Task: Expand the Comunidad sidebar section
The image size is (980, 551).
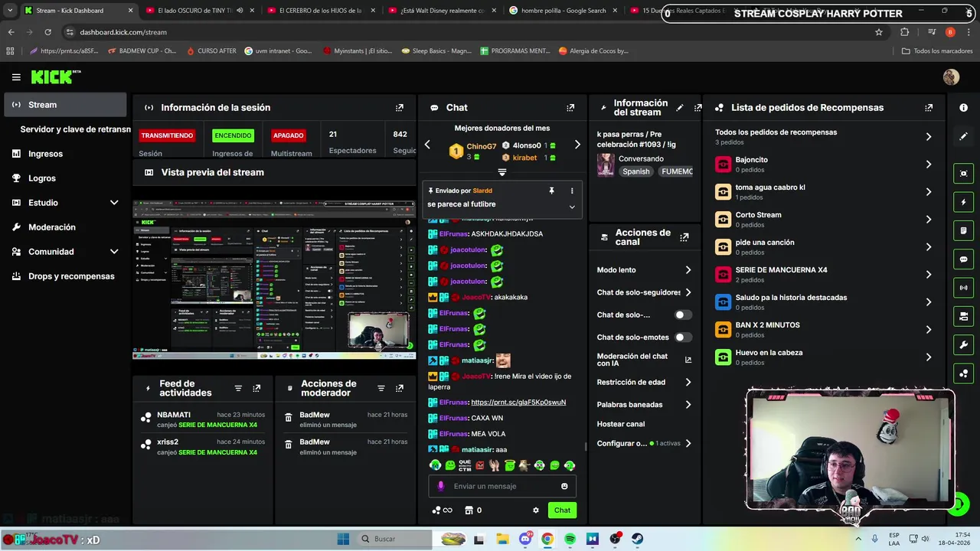Action: tap(114, 252)
